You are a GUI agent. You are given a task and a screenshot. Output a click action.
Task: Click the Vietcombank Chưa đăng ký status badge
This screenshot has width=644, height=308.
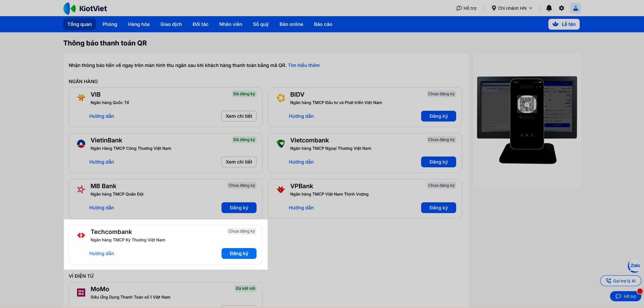[441, 140]
